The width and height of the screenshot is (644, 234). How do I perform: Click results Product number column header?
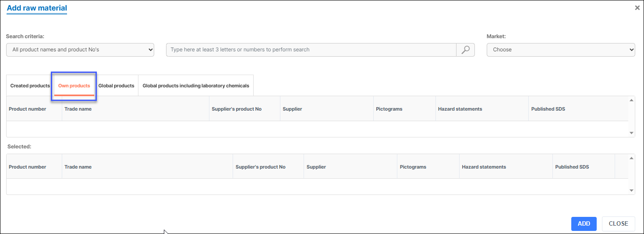[x=27, y=109]
